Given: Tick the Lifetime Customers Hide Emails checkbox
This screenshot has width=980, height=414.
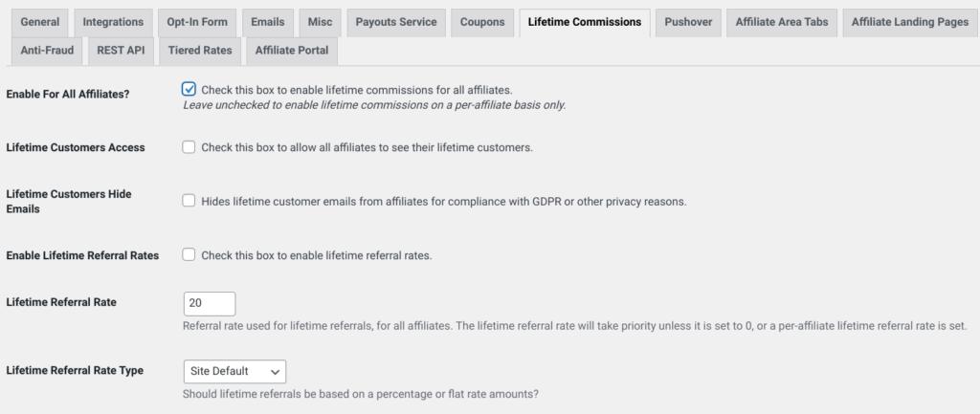Looking at the screenshot, I should point(189,201).
